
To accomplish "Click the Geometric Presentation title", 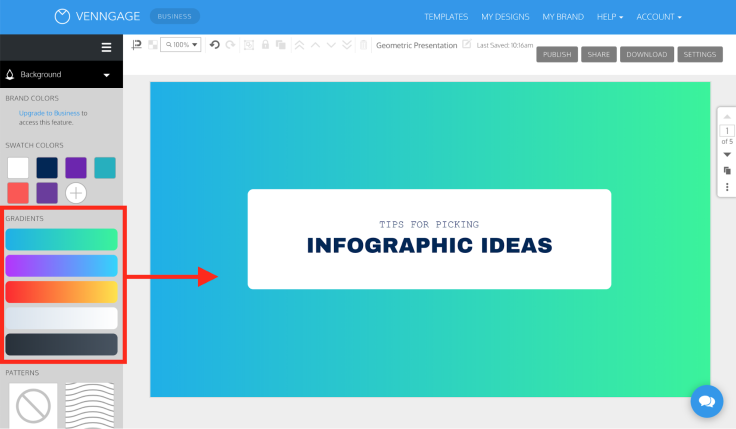I will coord(416,46).
